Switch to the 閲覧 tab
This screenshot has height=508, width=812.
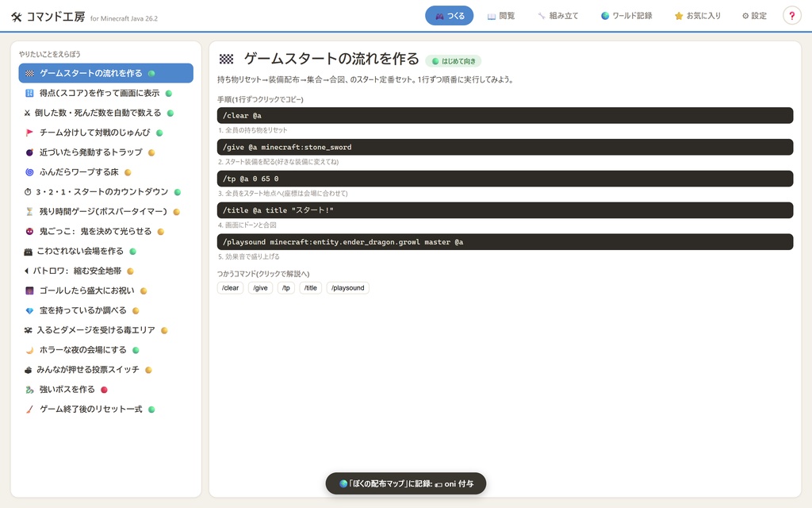(x=501, y=16)
